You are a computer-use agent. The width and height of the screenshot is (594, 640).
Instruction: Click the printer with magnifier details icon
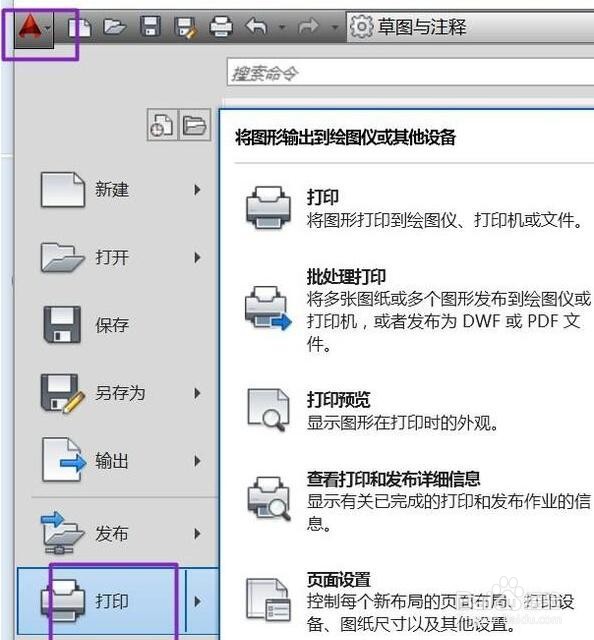point(269,499)
